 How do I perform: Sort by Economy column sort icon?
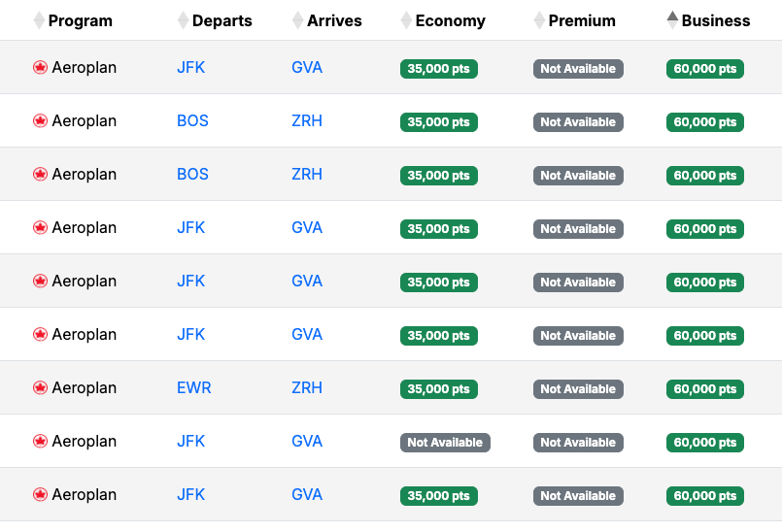(x=406, y=20)
